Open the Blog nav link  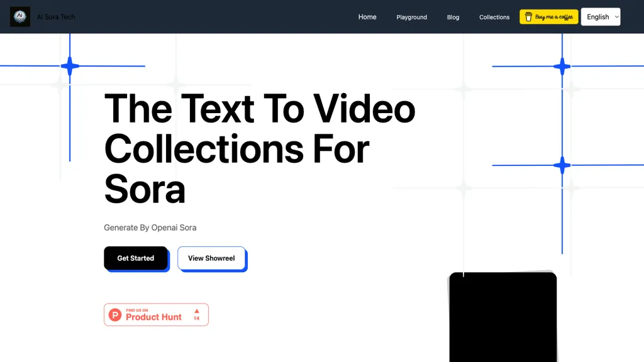pos(453,17)
